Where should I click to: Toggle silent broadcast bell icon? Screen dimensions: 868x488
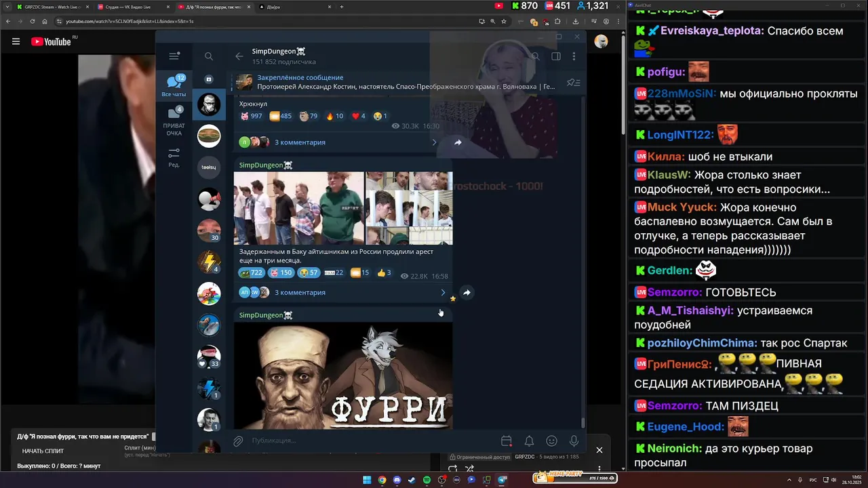coord(529,441)
